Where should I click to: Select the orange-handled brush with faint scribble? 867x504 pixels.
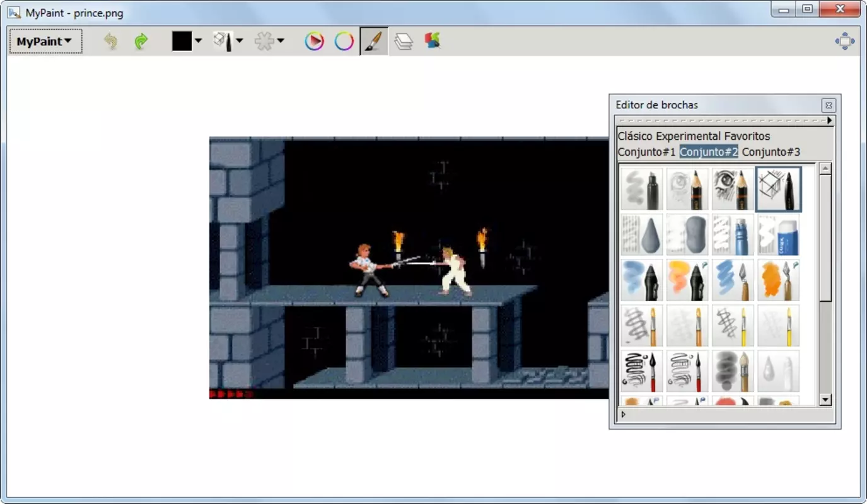click(x=687, y=325)
